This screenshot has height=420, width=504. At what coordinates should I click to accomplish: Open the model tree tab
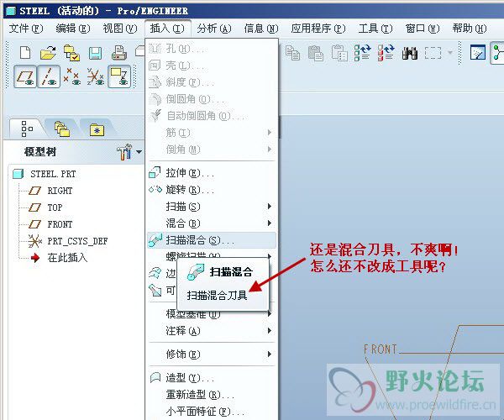tap(27, 129)
